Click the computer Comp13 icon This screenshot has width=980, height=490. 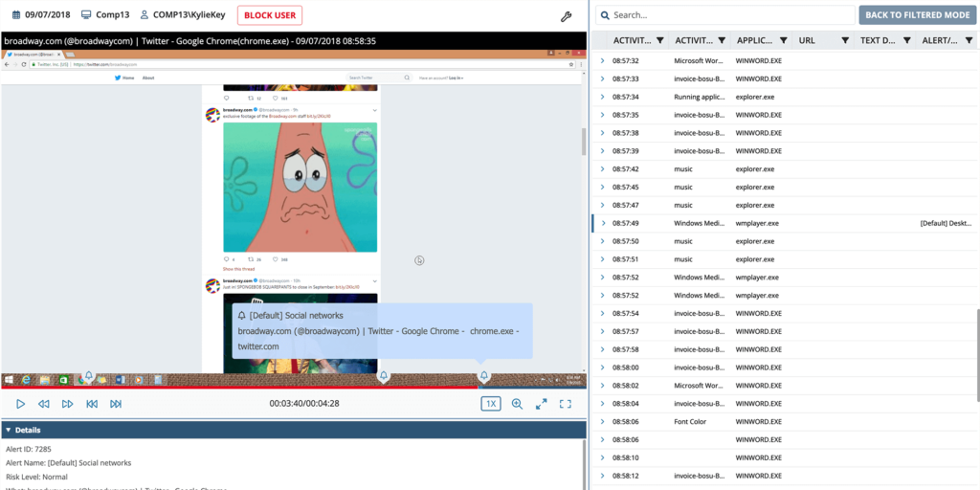click(x=86, y=14)
